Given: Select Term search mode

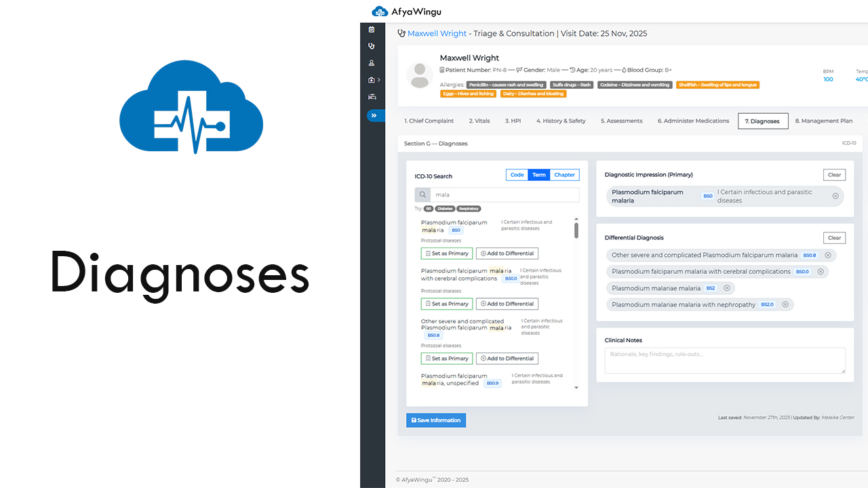Looking at the screenshot, I should 539,175.
